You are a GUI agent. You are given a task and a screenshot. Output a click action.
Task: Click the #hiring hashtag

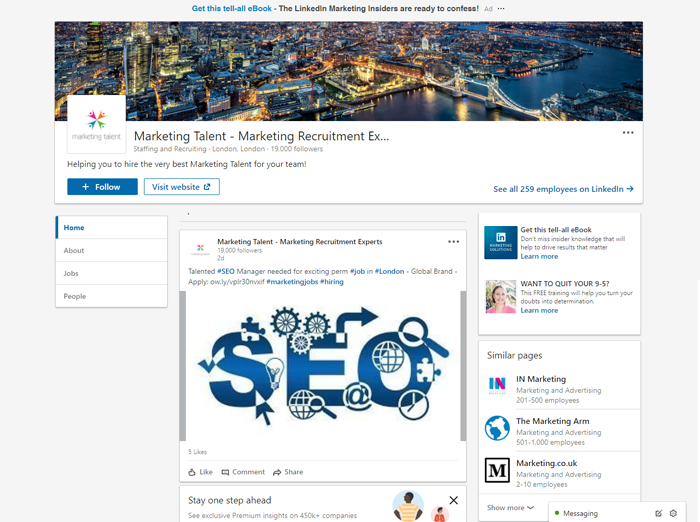pos(332,282)
